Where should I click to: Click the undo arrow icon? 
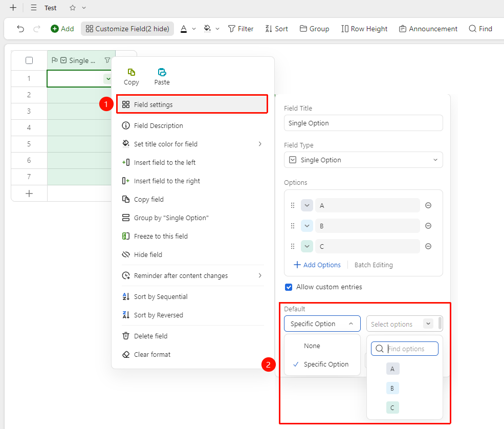pos(20,29)
